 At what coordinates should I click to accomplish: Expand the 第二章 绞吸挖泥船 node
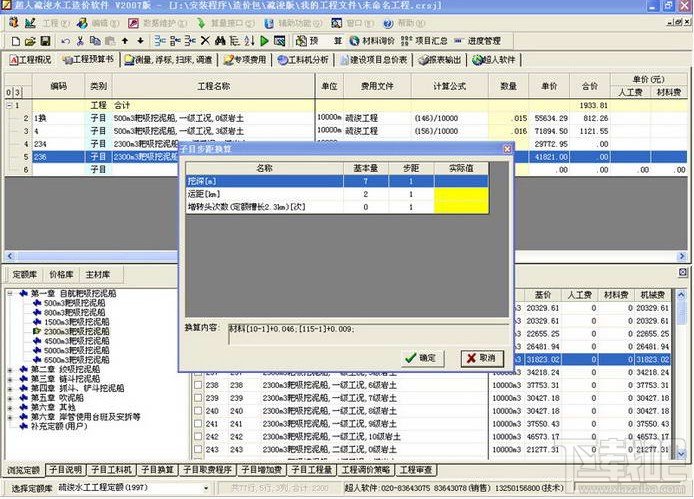(x=10, y=369)
